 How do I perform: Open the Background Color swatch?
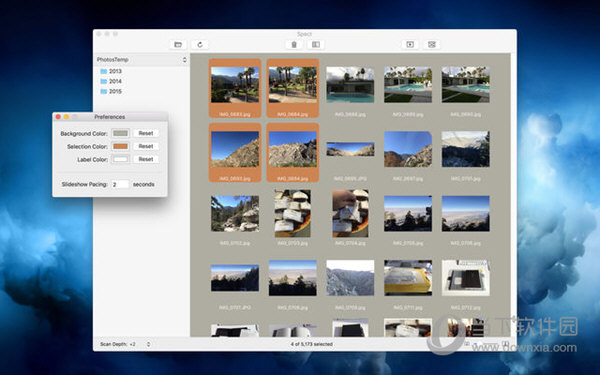point(121,133)
